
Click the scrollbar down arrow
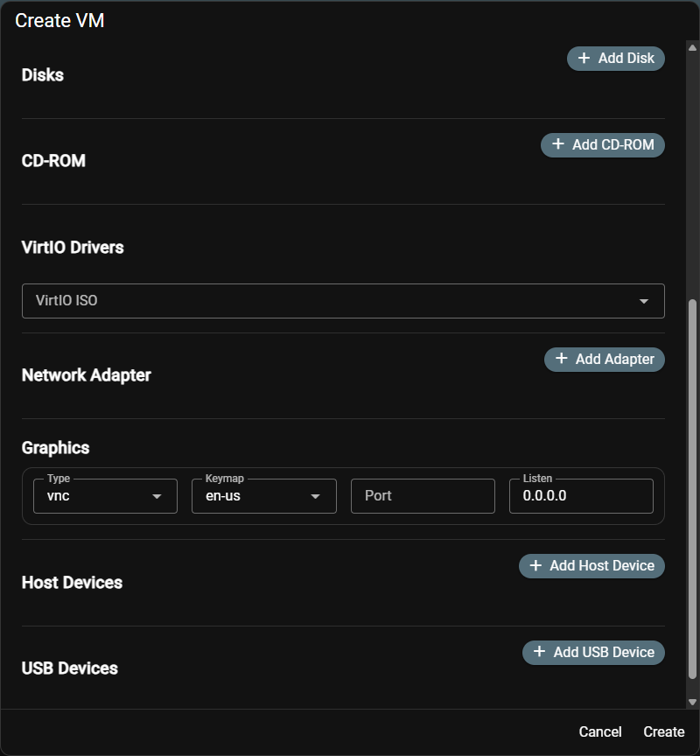(690, 703)
